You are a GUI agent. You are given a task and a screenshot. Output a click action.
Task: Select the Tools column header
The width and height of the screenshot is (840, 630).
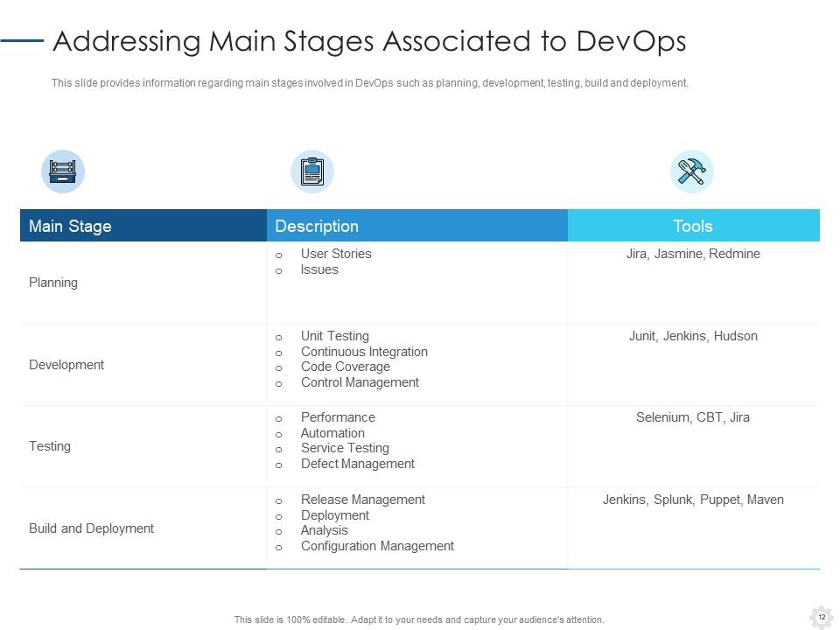[692, 226]
